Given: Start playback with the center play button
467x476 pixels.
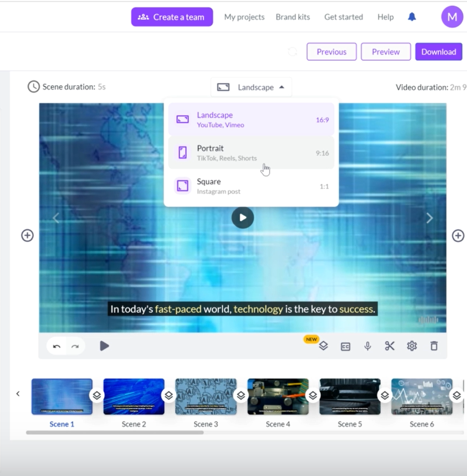Looking at the screenshot, I should [x=243, y=218].
